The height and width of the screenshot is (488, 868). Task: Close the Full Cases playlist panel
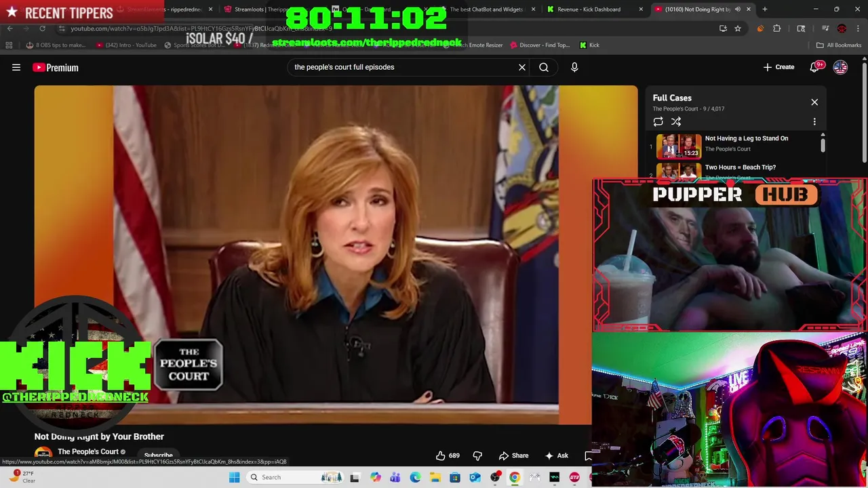[x=814, y=102]
